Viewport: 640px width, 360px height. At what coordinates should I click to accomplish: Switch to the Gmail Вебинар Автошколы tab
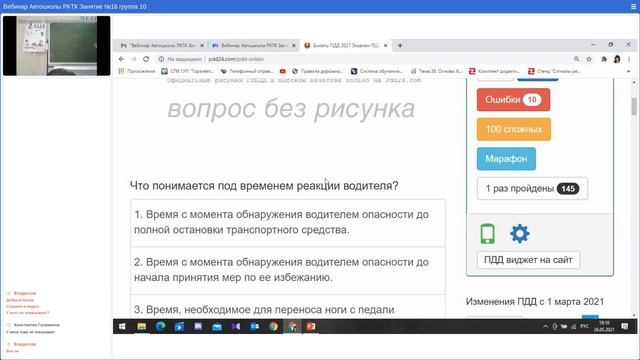pyautogui.click(x=162, y=45)
